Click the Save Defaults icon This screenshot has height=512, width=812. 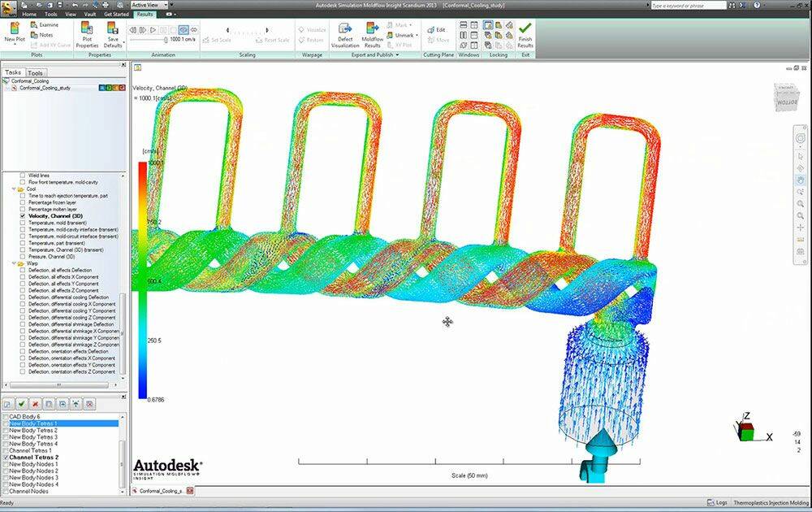[x=112, y=28]
